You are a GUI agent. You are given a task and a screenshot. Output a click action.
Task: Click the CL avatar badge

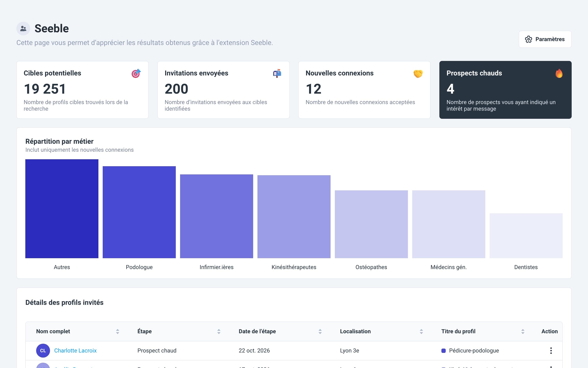43,350
